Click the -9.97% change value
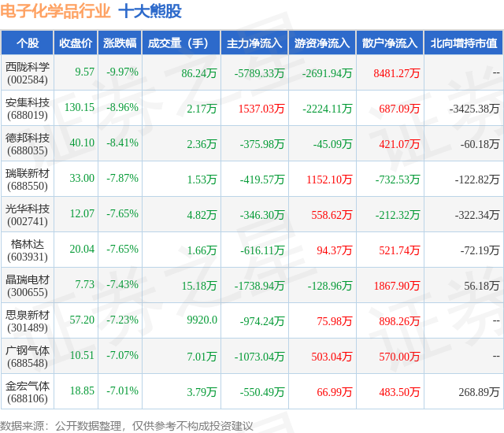This screenshot has width=504, height=433. tap(123, 72)
